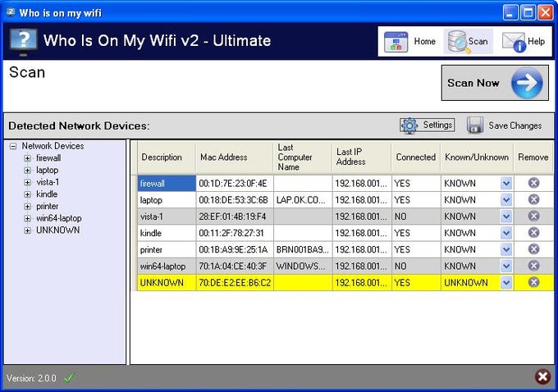Remove the printer device entry
Screen dimensions: 558x392
[x=533, y=249]
